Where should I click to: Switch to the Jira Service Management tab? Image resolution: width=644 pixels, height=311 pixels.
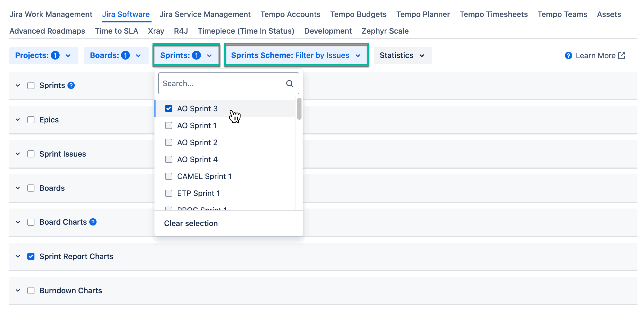pyautogui.click(x=205, y=14)
